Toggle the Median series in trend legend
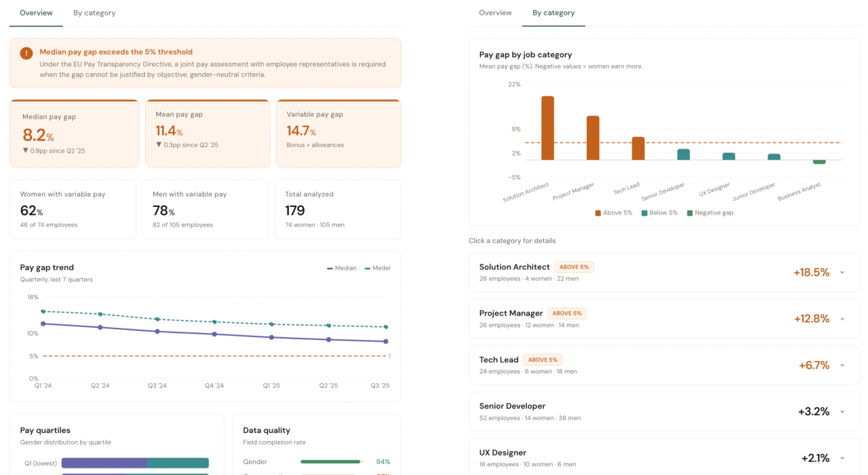This screenshot has width=868, height=475. [341, 268]
